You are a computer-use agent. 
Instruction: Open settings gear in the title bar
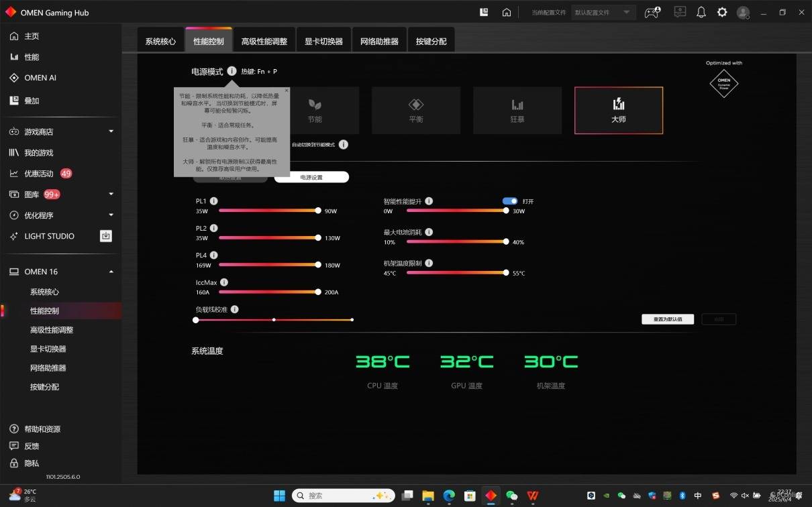pos(722,12)
